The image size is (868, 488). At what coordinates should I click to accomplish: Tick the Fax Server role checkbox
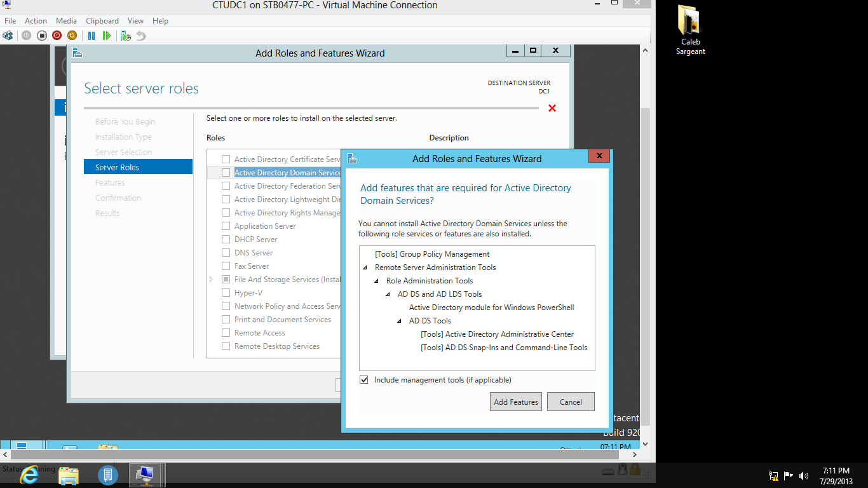pyautogui.click(x=226, y=266)
